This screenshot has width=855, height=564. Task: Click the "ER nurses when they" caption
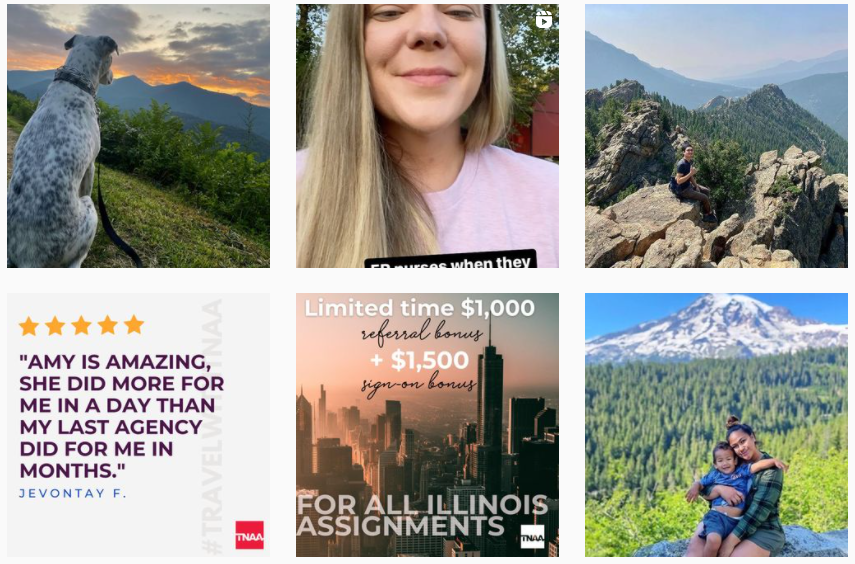450,260
